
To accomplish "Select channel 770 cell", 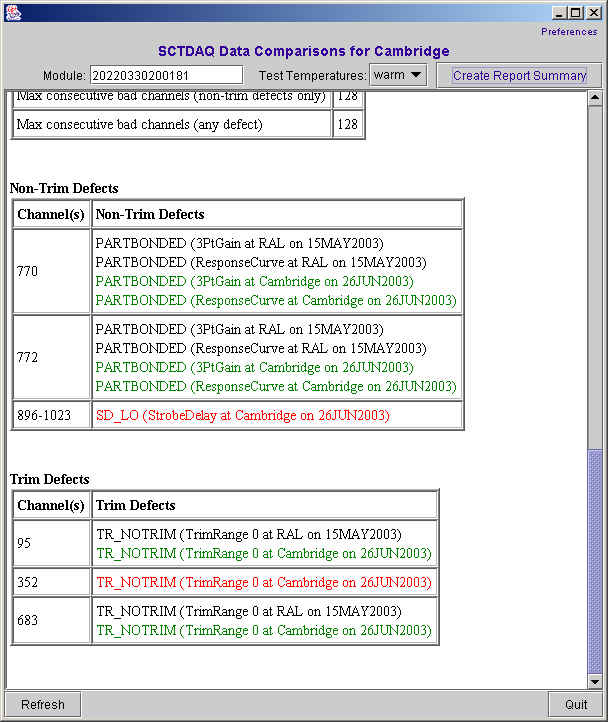I will pyautogui.click(x=52, y=271).
